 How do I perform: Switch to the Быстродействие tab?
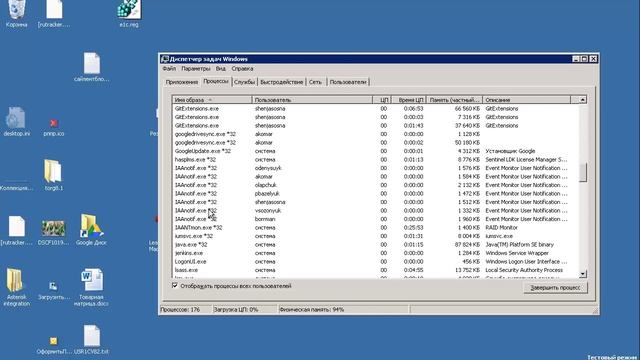(x=282, y=82)
